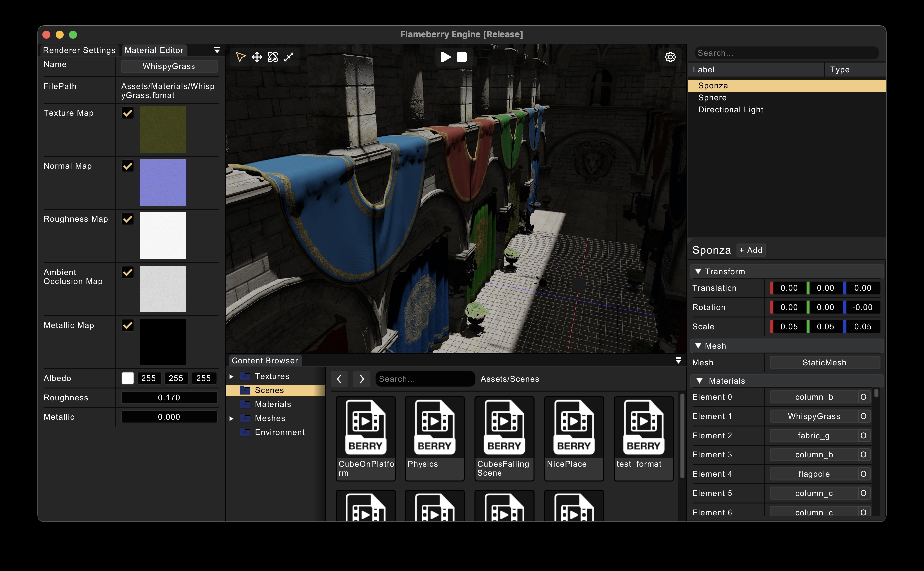Expand the Meshes folder tree arrow

(x=231, y=418)
